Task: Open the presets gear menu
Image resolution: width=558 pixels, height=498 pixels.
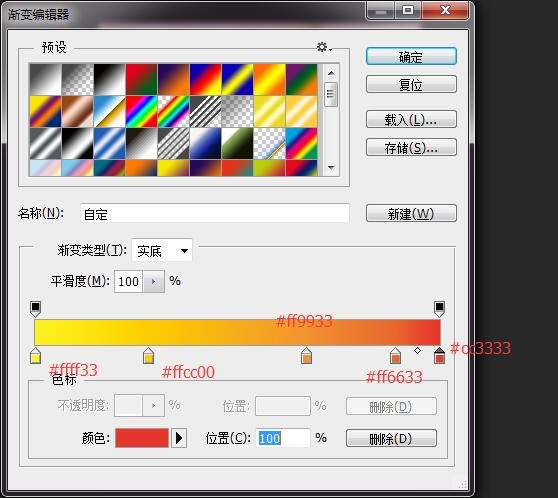Action: [x=323, y=47]
